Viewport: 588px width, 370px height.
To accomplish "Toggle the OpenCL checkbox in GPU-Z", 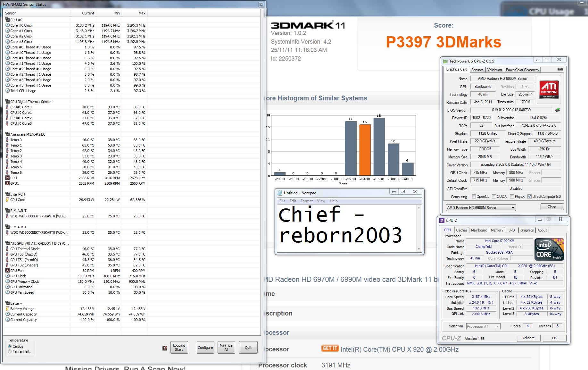I will click(474, 197).
